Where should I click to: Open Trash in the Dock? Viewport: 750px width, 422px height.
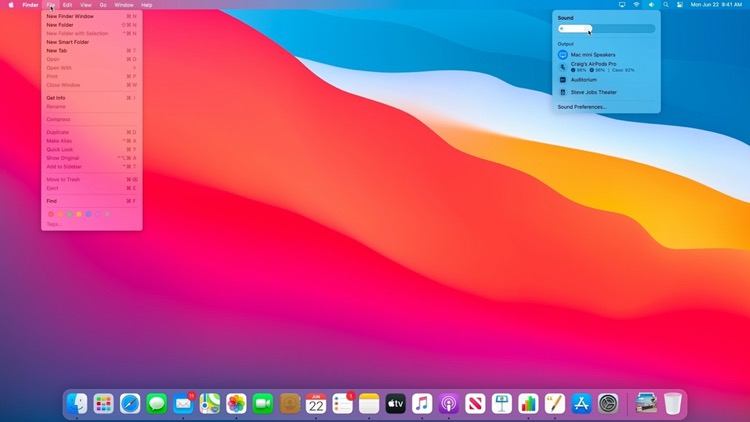click(673, 404)
